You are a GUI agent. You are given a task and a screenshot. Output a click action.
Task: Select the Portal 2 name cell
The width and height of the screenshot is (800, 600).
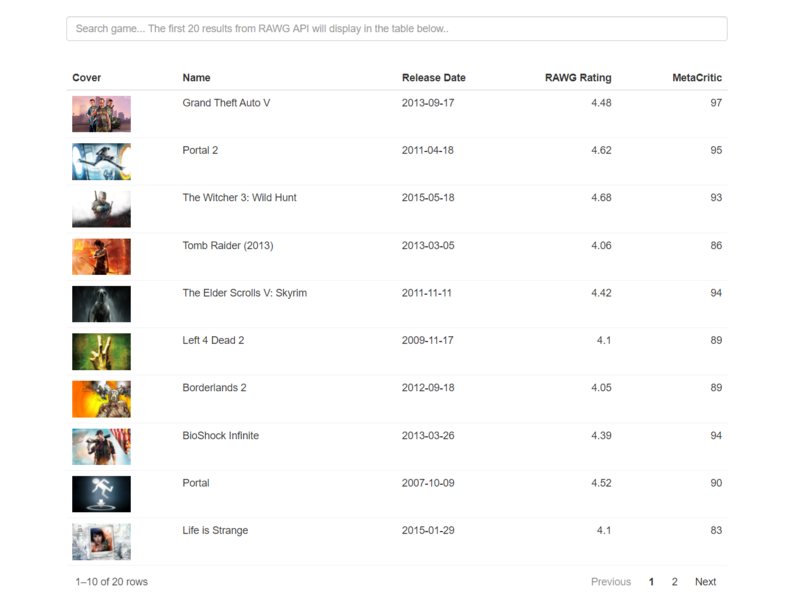pyautogui.click(x=200, y=151)
